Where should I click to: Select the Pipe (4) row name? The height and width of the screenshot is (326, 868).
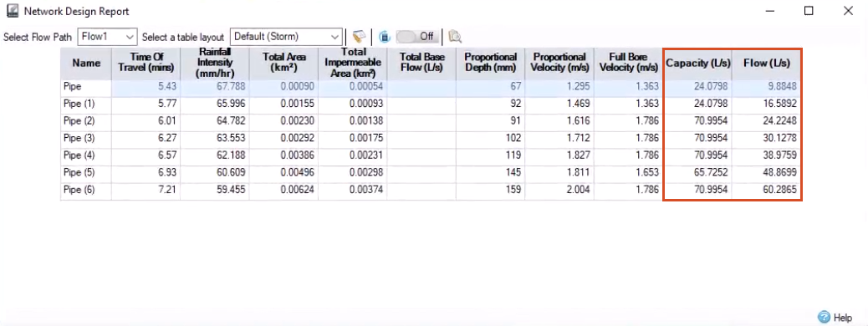(x=86, y=155)
